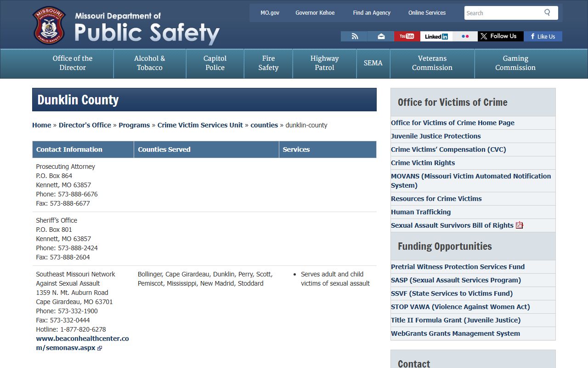This screenshot has height=368, width=588.
Task: Open the LinkedIn social button
Action: coord(436,36)
